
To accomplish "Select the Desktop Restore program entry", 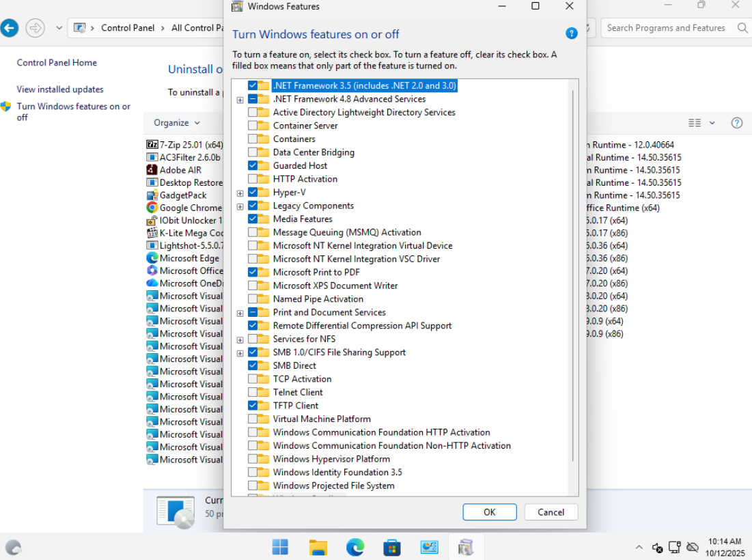I will (x=184, y=182).
